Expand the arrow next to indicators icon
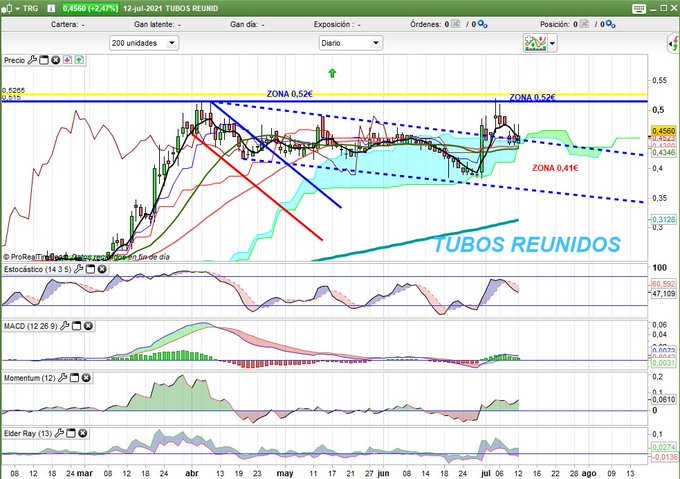680x479 pixels. (x=552, y=43)
